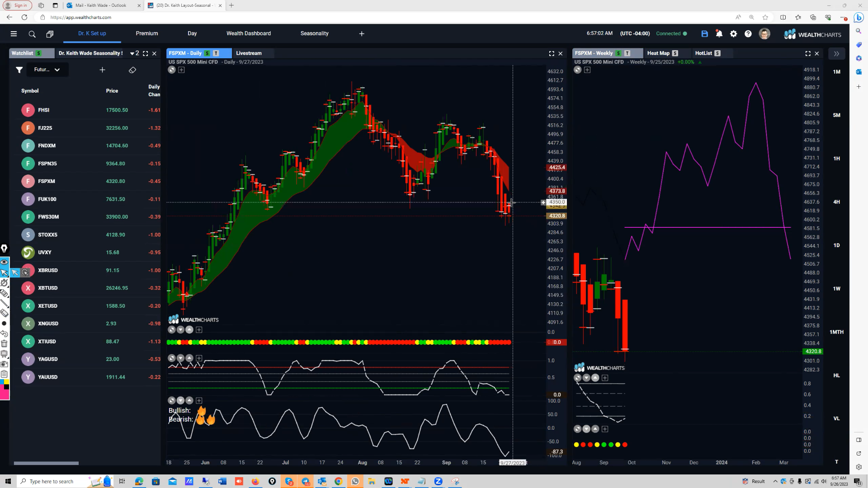Switch to the Heat Map tab

pos(658,53)
